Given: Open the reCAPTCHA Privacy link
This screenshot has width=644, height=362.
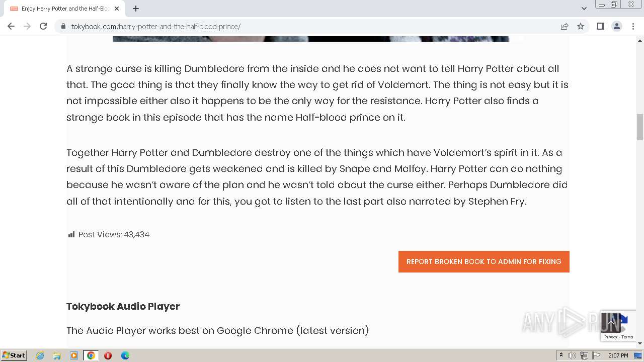Looking at the screenshot, I should click(611, 337).
